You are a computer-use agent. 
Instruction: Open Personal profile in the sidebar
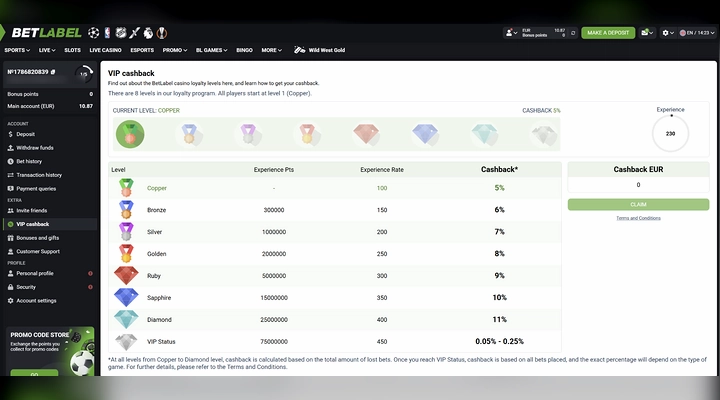click(50, 273)
